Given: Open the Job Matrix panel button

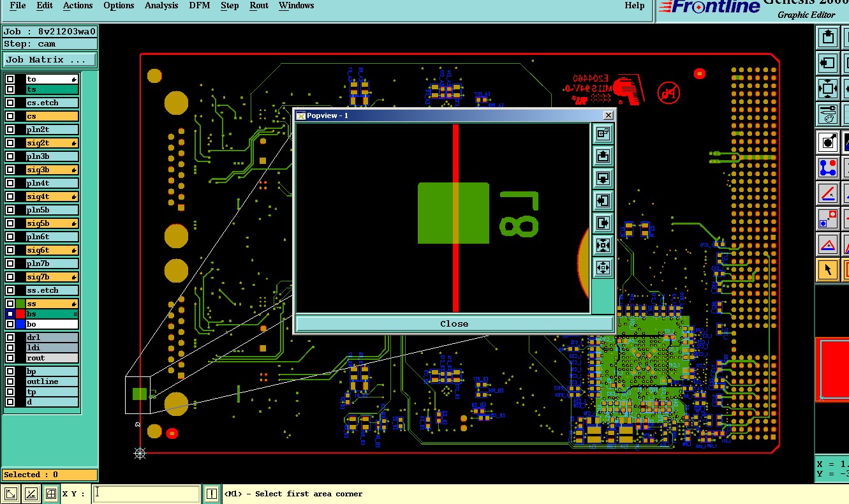Looking at the screenshot, I should [x=50, y=59].
